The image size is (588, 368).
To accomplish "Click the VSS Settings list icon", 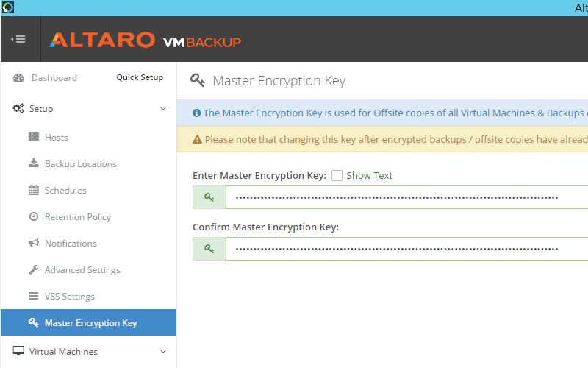I will 34,297.
